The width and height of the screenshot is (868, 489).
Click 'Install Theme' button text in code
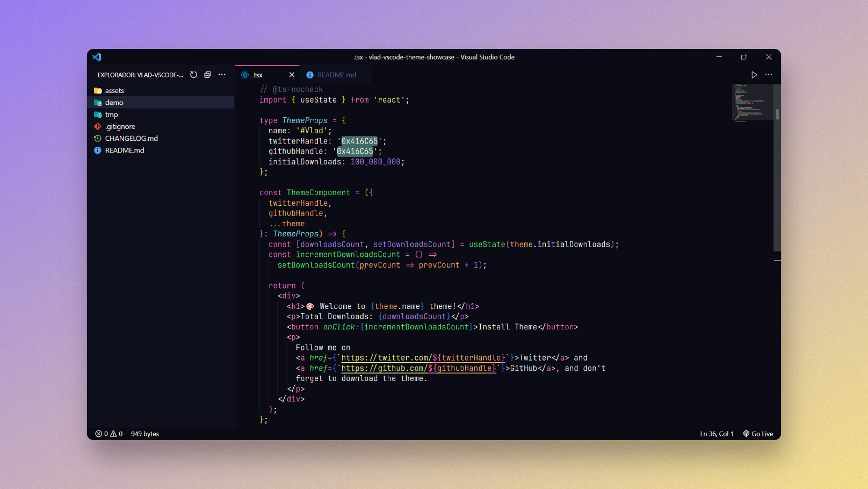click(x=508, y=327)
